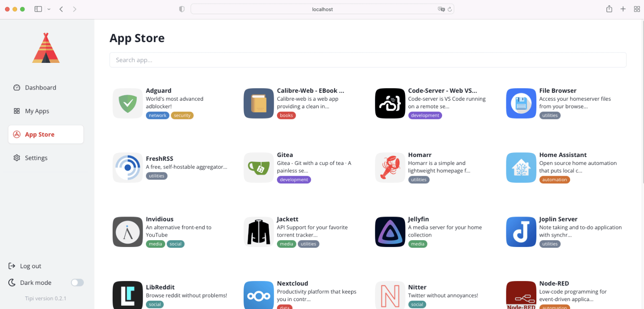The image size is (644, 309).
Task: Open a new Safari tab with plus icon
Action: point(623,9)
